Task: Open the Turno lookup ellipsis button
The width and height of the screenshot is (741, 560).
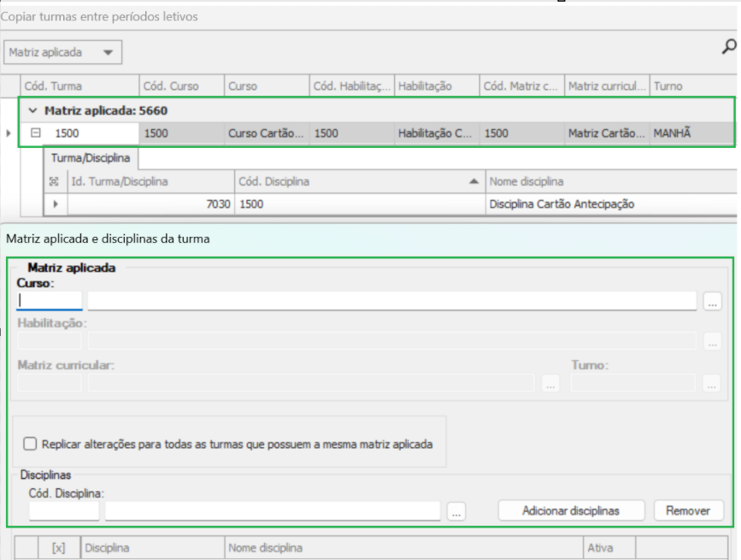Action: tap(712, 383)
